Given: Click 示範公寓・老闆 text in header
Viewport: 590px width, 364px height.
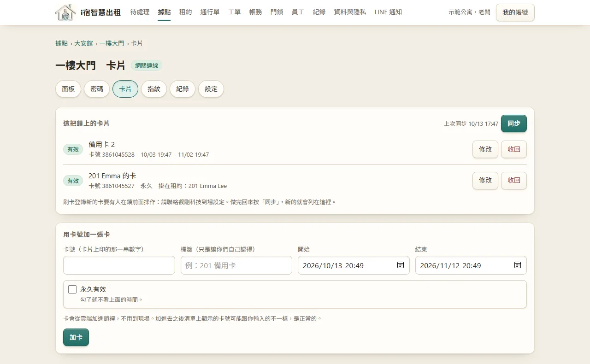Looking at the screenshot, I should pos(469,12).
